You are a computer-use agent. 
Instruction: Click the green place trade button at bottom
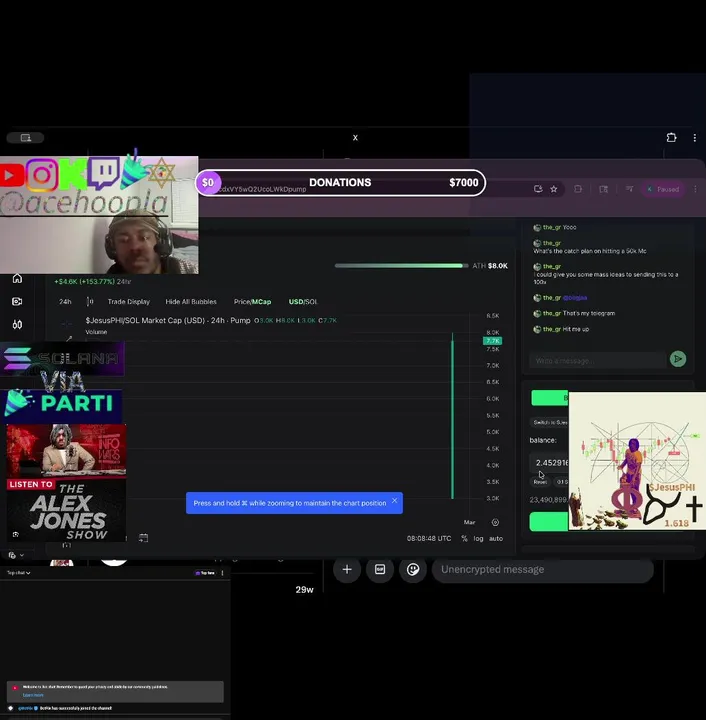(549, 522)
